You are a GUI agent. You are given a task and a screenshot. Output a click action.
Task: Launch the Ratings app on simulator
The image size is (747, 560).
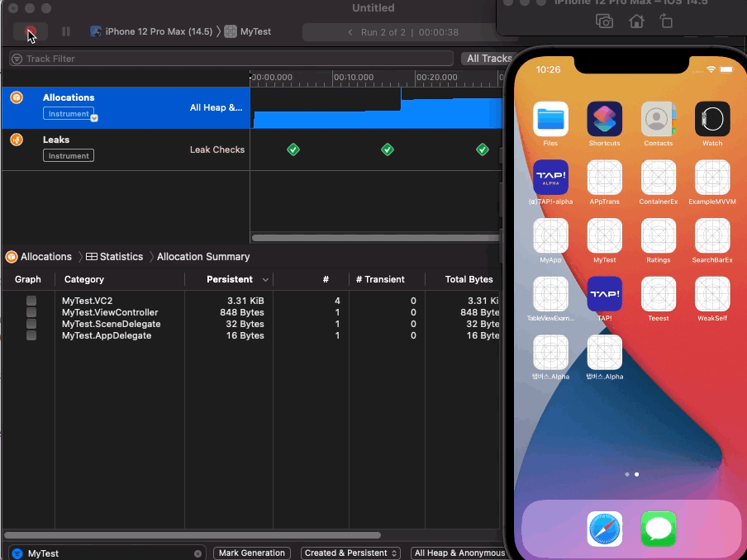click(x=659, y=235)
